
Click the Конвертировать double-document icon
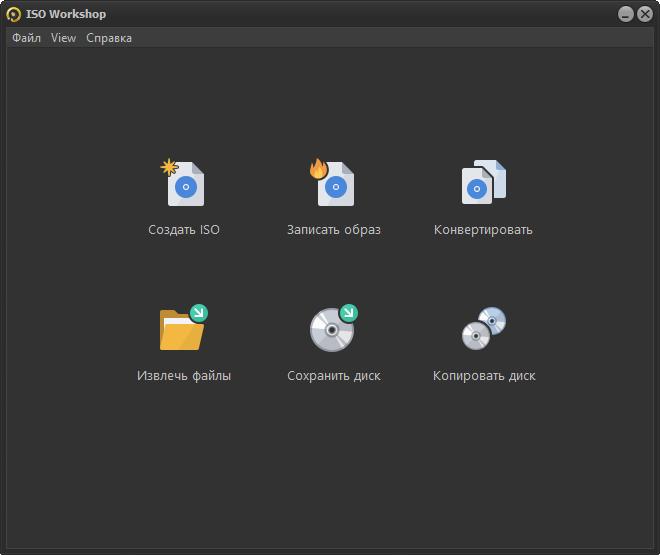pyautogui.click(x=484, y=184)
